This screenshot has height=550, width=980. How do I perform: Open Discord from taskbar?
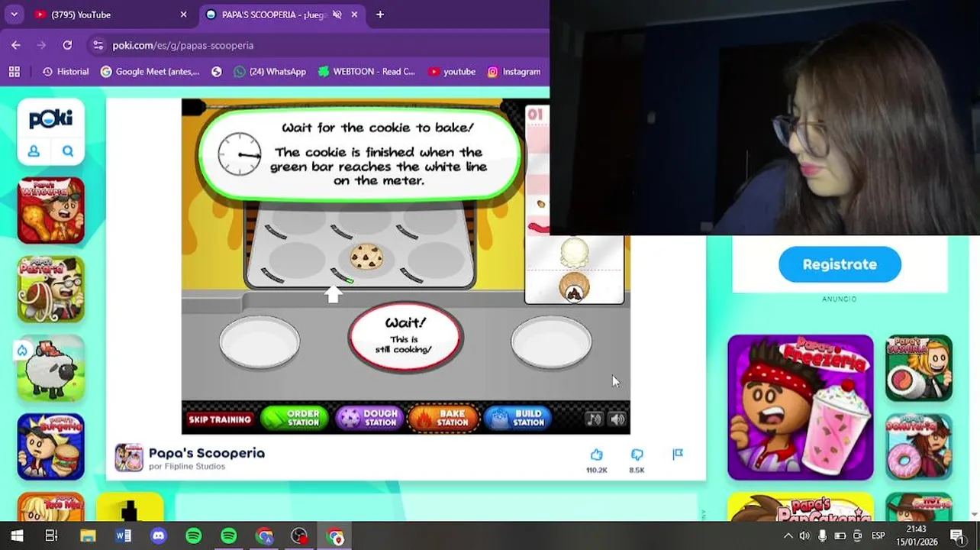pyautogui.click(x=158, y=535)
